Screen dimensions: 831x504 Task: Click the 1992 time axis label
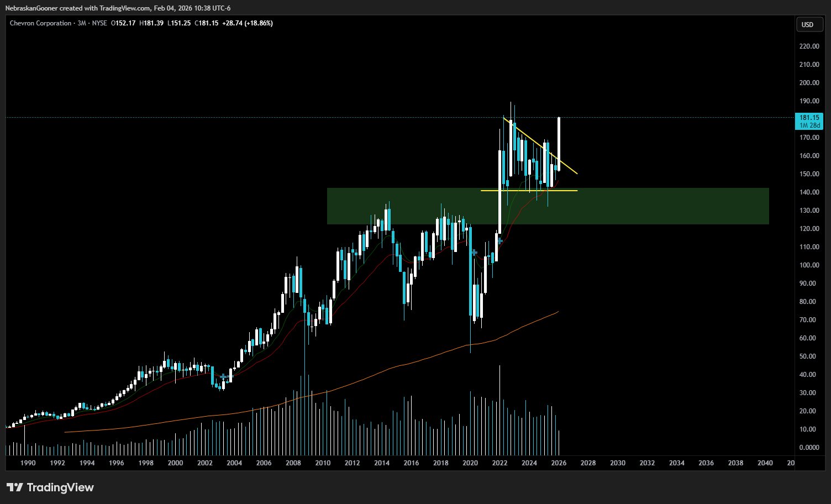coord(57,463)
